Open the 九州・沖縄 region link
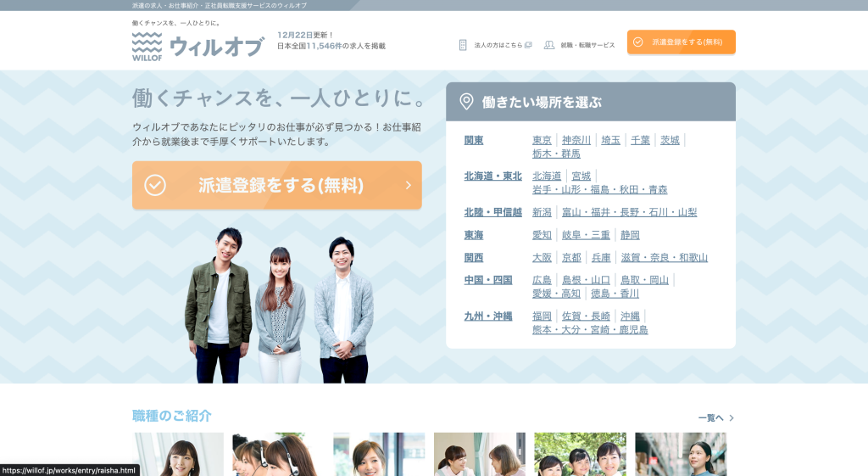868x476 pixels. coord(488,316)
